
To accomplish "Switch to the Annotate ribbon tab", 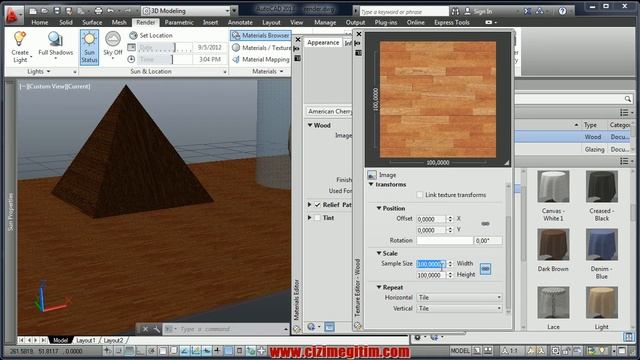I will (x=240, y=22).
